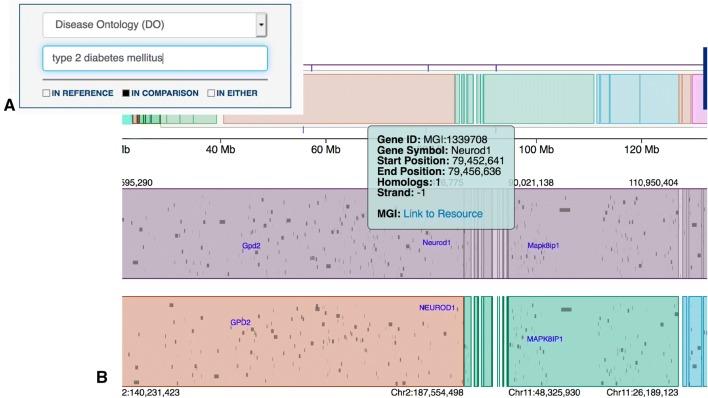Click the large green comparison syntenic block

[593, 341]
